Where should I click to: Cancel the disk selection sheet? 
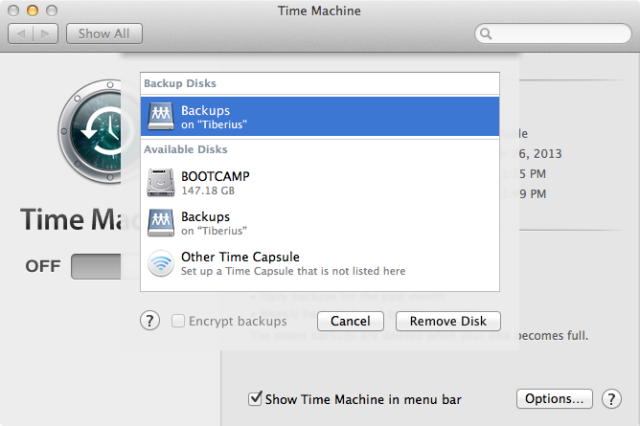350,321
